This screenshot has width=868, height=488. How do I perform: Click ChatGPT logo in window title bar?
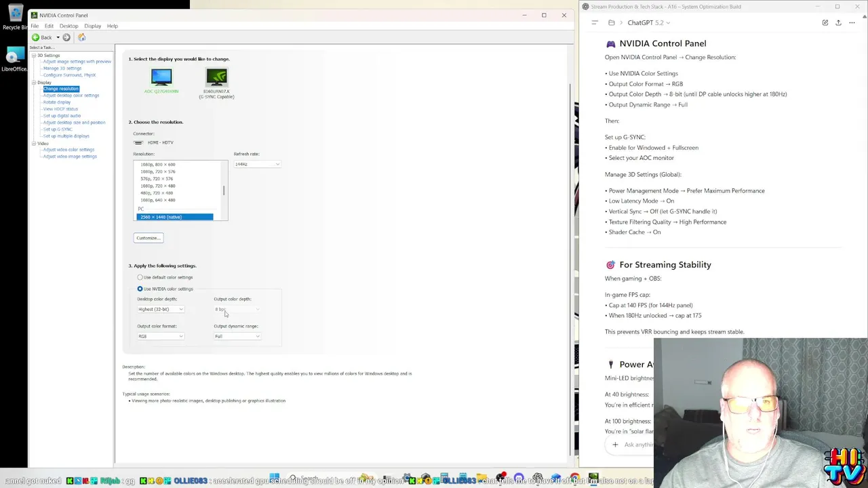tap(585, 7)
